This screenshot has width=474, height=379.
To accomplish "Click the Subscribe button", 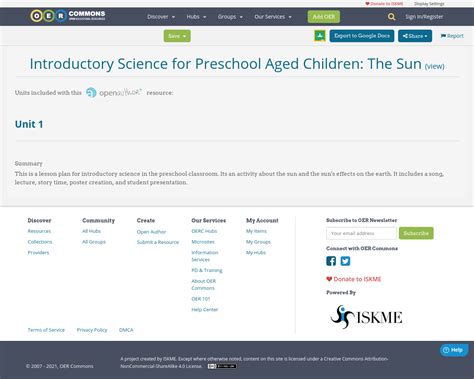I will pos(416,233).
